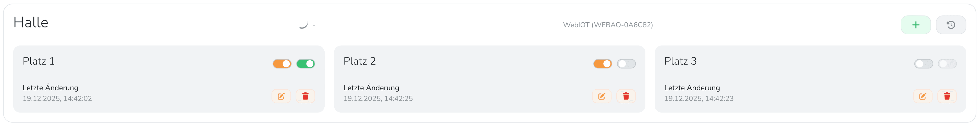Select the Platz 1 card title

point(39,61)
